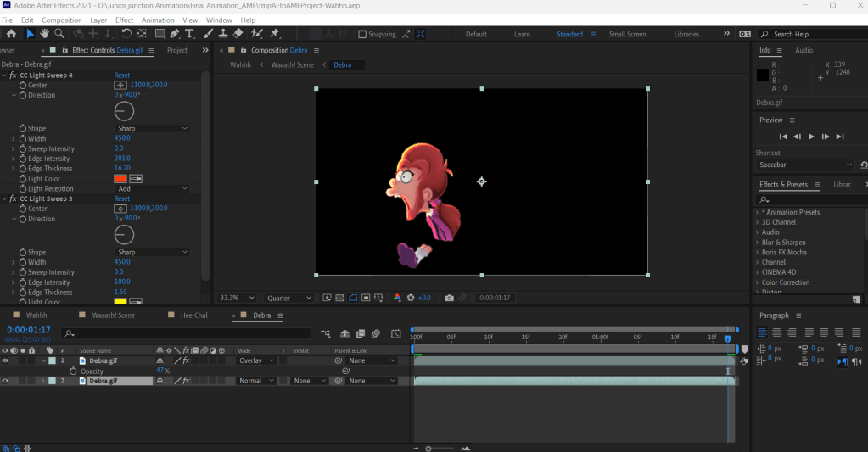The image size is (868, 452).
Task: Select the Hand tool
Action: coord(44,34)
